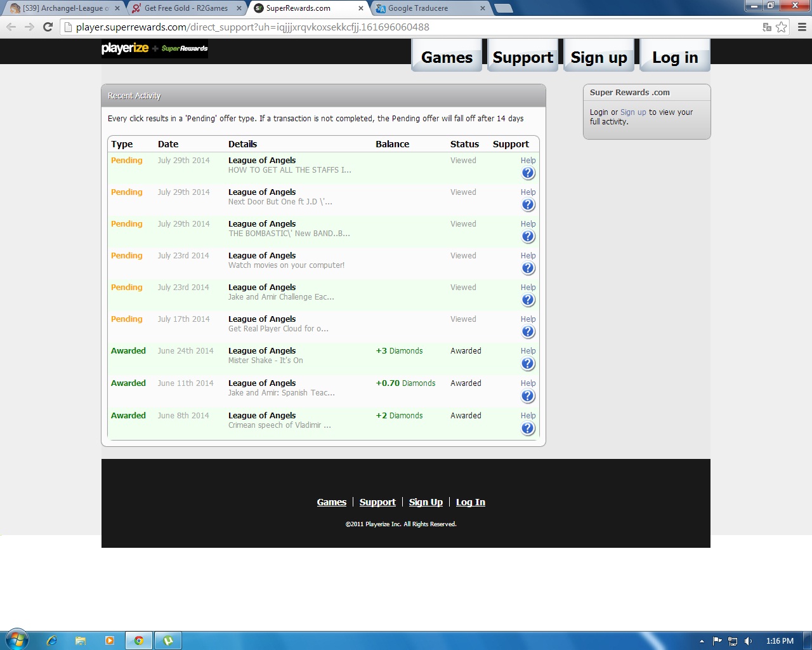Show hidden system tray icons

coord(702,641)
